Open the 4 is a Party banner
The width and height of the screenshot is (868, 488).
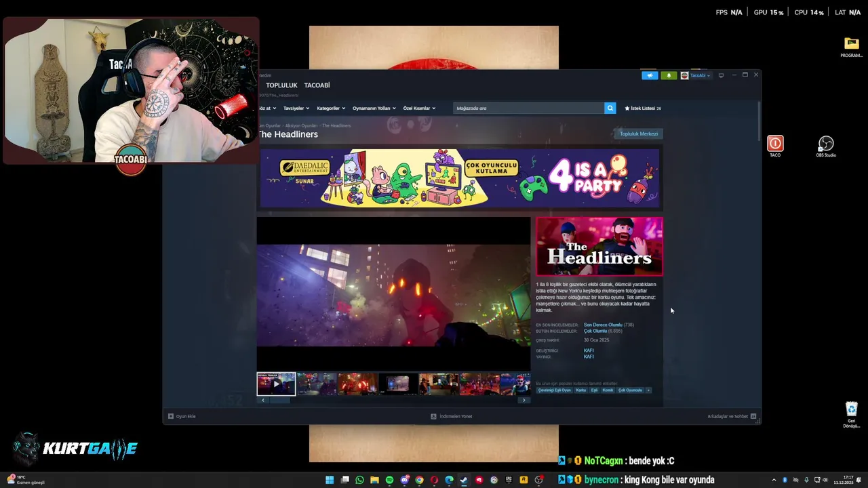460,178
